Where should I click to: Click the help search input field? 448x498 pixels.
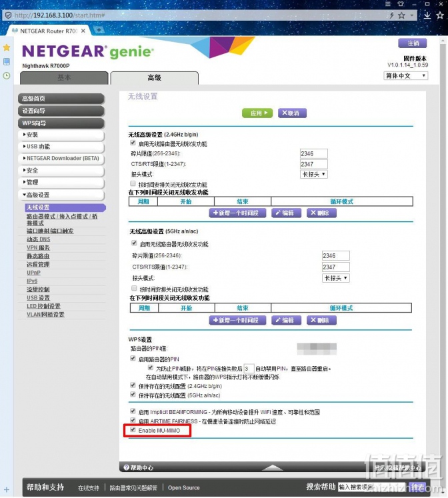372,487
